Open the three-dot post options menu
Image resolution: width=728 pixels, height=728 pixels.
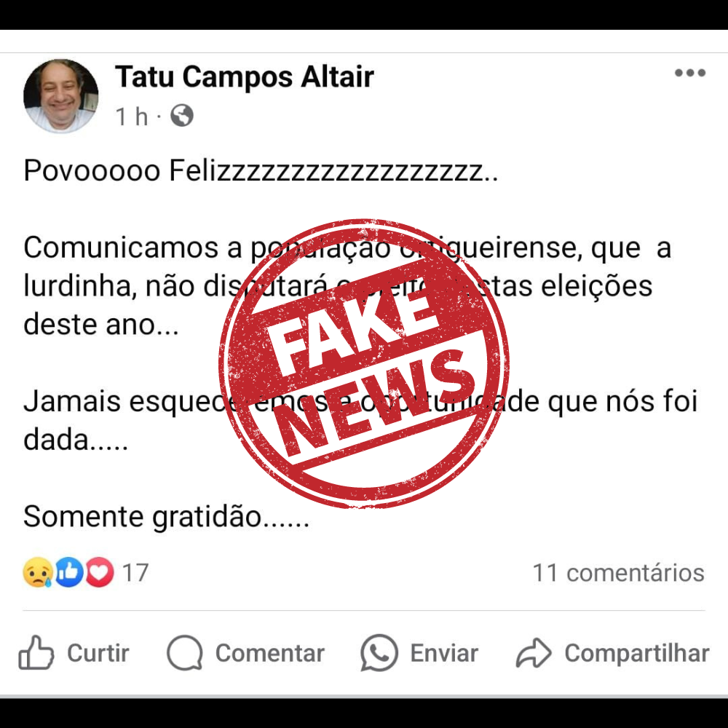pos(690,73)
